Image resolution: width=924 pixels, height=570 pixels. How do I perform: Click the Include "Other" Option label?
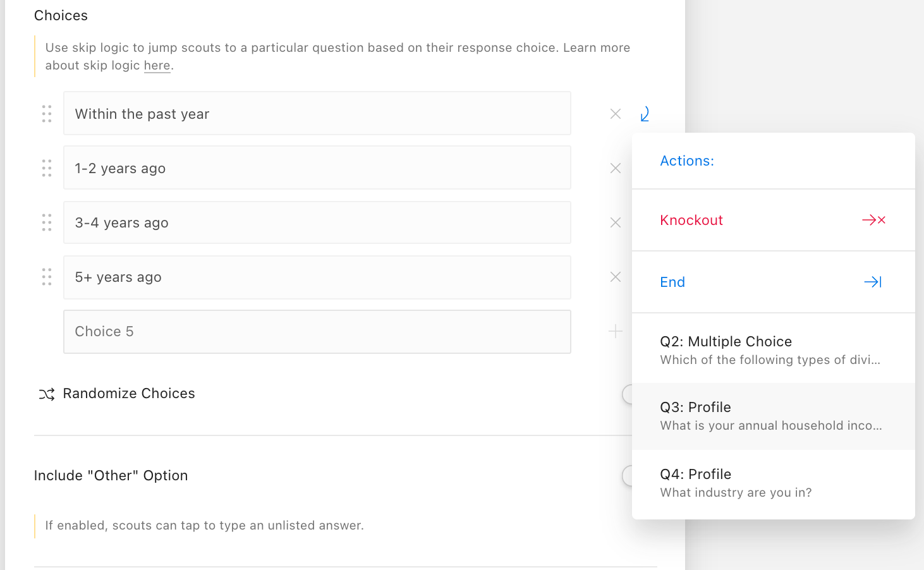pos(111,475)
